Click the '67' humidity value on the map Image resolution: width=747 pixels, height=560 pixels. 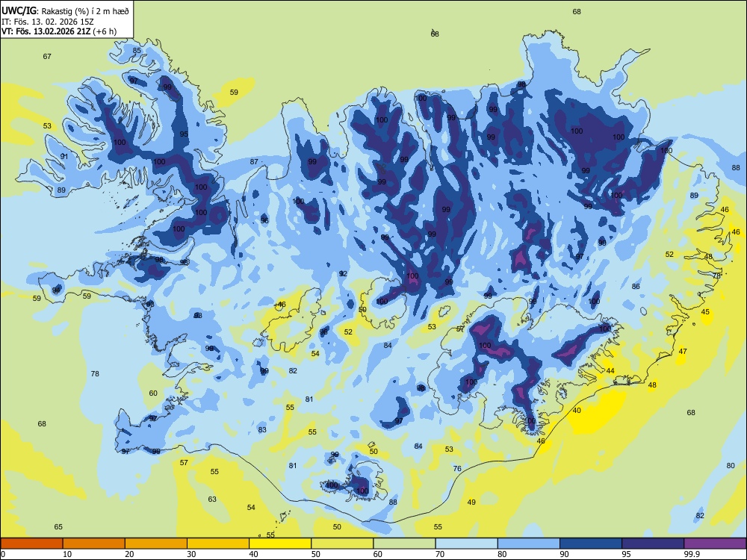tap(47, 56)
